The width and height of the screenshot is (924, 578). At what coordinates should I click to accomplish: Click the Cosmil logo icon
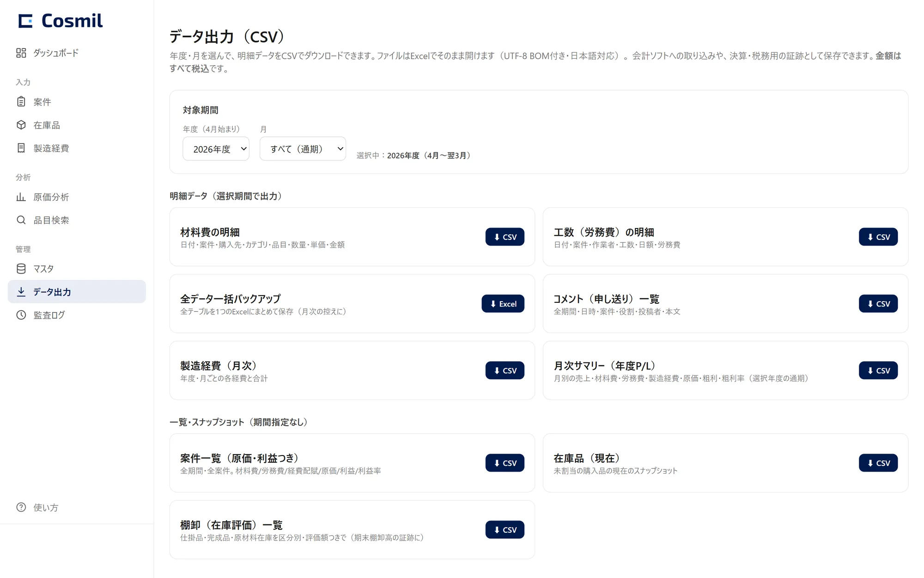25,21
